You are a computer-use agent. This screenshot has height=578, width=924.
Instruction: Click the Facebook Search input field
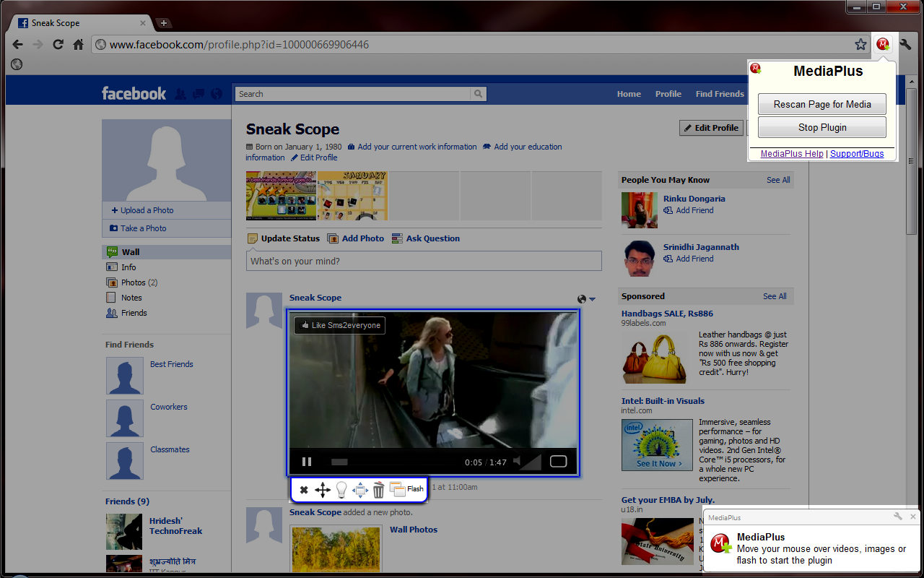(352, 94)
